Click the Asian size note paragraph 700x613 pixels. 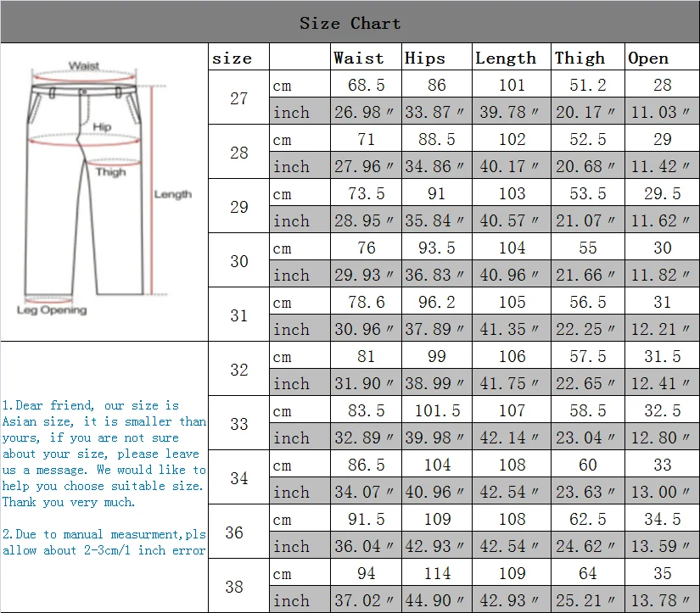tap(104, 454)
